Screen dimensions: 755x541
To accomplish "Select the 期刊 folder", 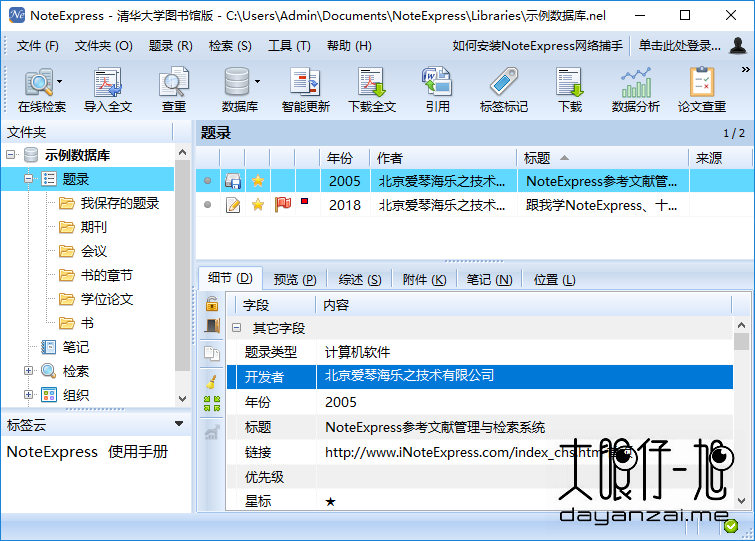I will [93, 227].
